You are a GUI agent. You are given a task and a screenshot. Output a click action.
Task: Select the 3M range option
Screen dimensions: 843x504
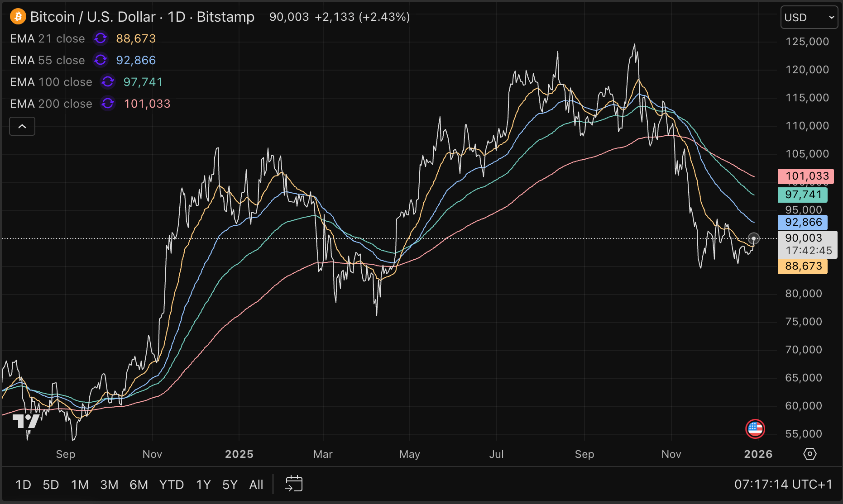coord(109,484)
